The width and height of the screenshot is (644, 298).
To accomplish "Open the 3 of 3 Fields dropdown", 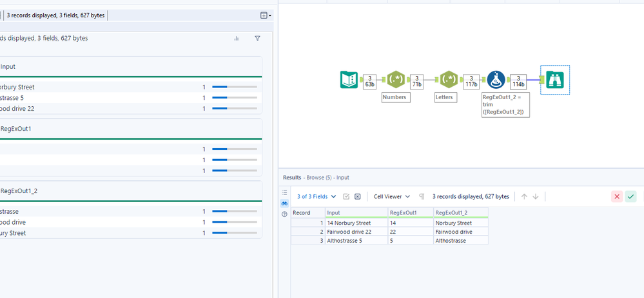I will coord(317,197).
